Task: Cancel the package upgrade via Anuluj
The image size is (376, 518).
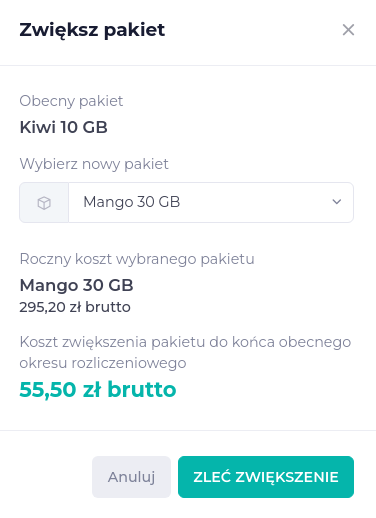Action: [131, 477]
